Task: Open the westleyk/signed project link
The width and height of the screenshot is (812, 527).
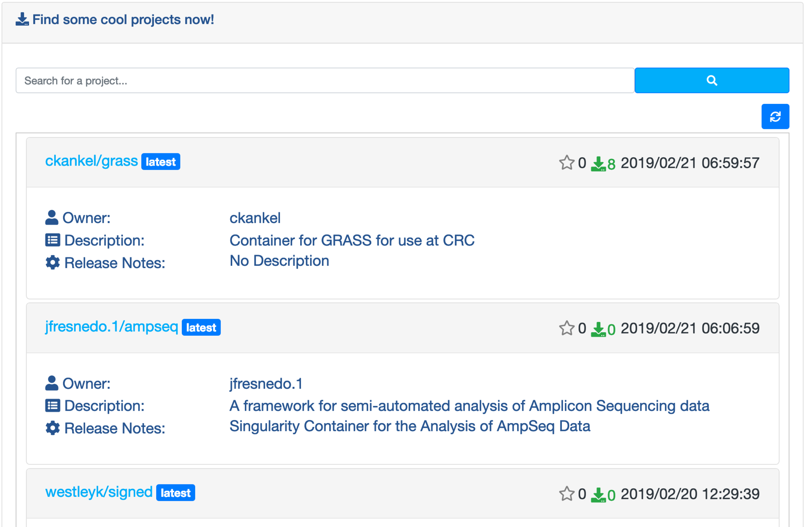Action: point(99,492)
